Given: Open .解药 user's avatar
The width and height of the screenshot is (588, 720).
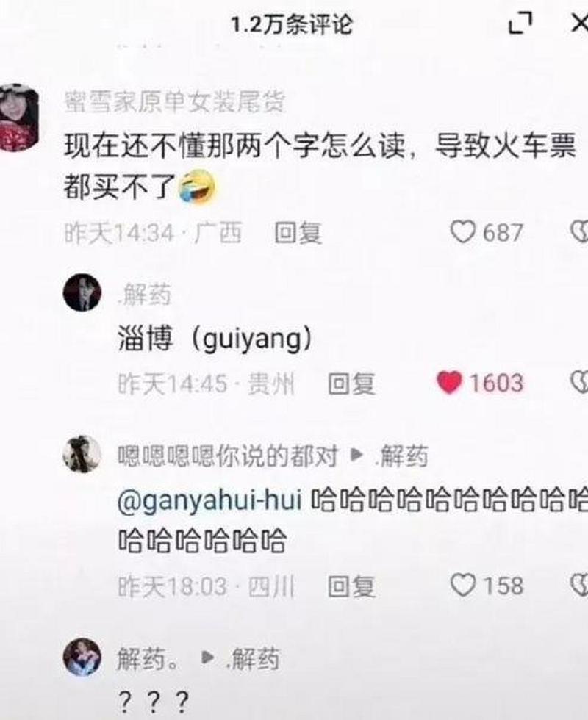Looking at the screenshot, I should (x=82, y=292).
